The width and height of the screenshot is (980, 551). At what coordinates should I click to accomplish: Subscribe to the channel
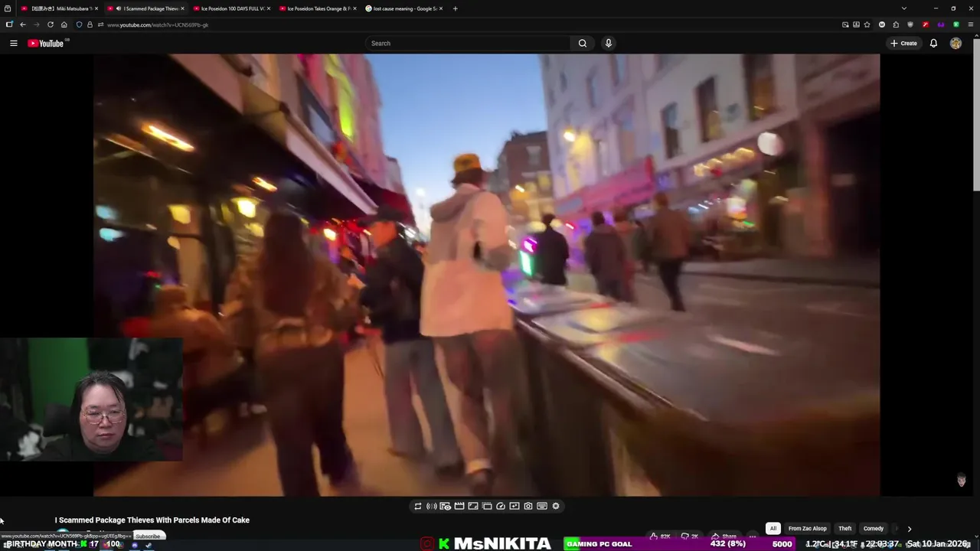click(x=148, y=536)
